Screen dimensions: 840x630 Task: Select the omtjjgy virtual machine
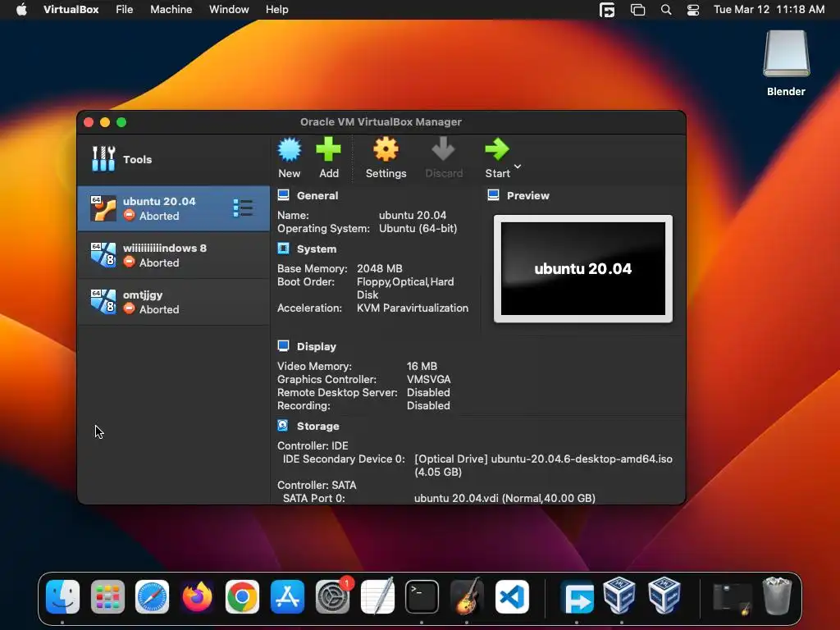click(x=174, y=302)
